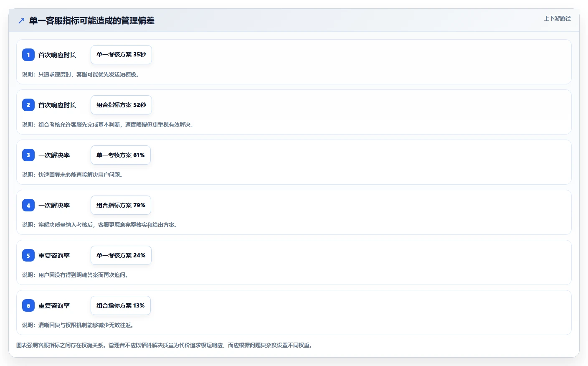The width and height of the screenshot is (588, 366).
Task: Click the 上下游路径 label in the header
Action: (557, 18)
